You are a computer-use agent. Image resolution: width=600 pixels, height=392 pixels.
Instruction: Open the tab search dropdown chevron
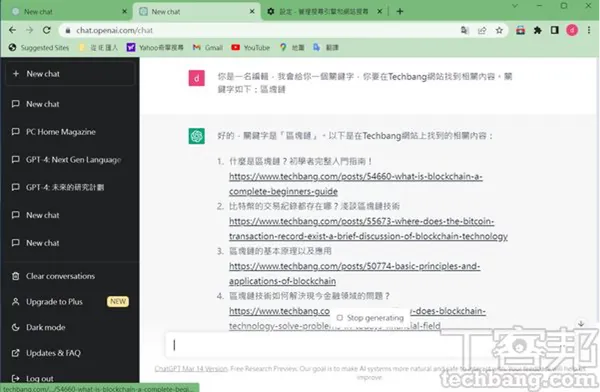(515, 6)
